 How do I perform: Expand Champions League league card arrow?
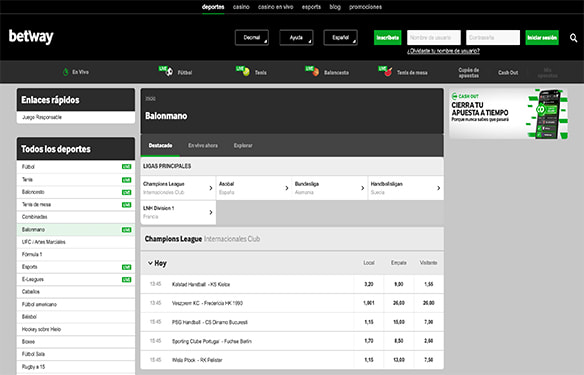pos(211,188)
